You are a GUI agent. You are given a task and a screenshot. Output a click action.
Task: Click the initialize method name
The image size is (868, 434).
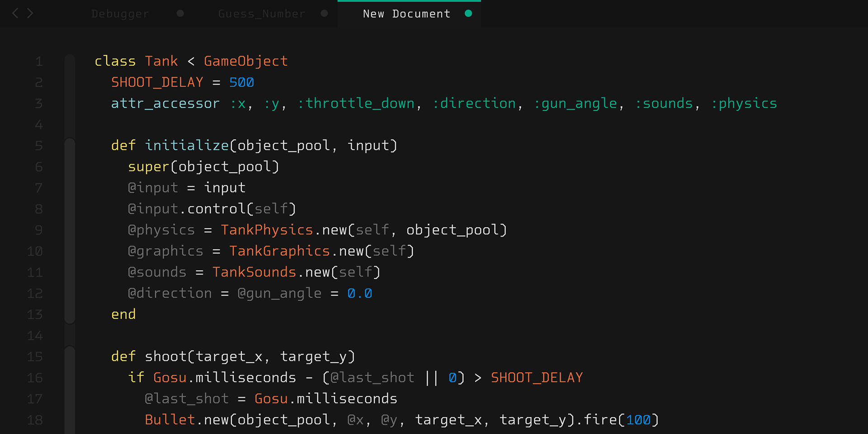coord(187,146)
